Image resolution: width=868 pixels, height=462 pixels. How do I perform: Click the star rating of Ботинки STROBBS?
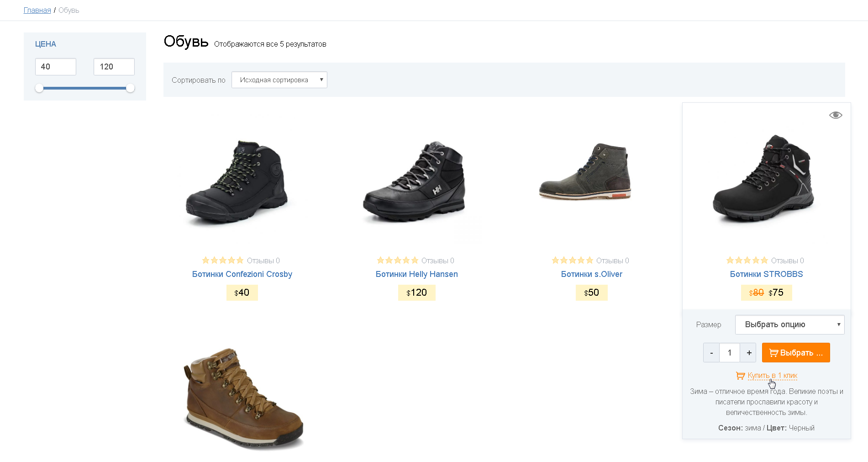747,260
